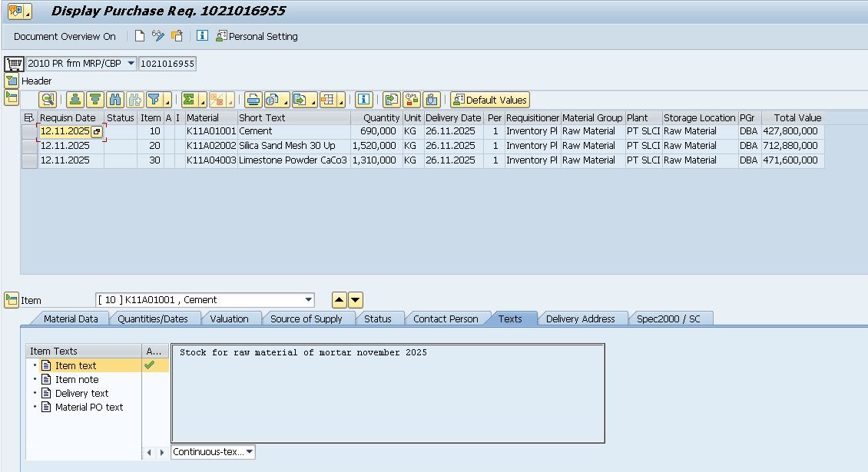This screenshot has width=868, height=472.
Task: Click the Default Values button
Action: (490, 100)
